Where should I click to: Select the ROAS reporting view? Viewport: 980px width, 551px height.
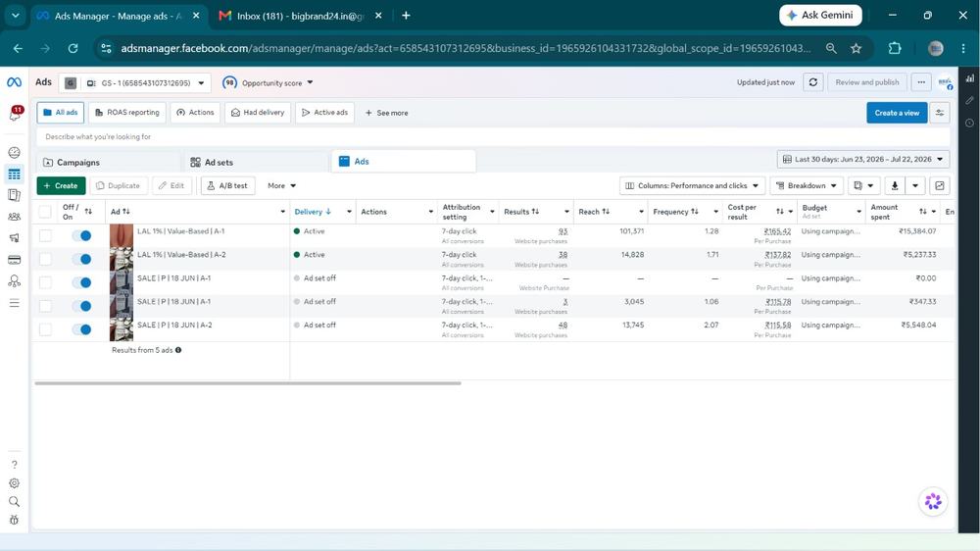pos(126,113)
